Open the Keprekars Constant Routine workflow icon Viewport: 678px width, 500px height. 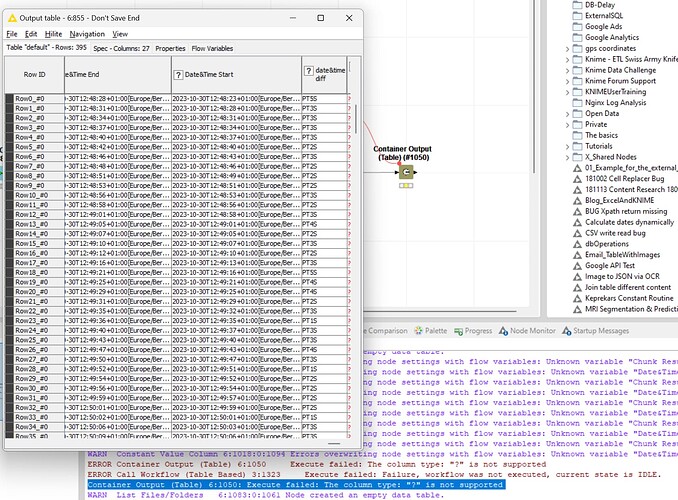577,298
